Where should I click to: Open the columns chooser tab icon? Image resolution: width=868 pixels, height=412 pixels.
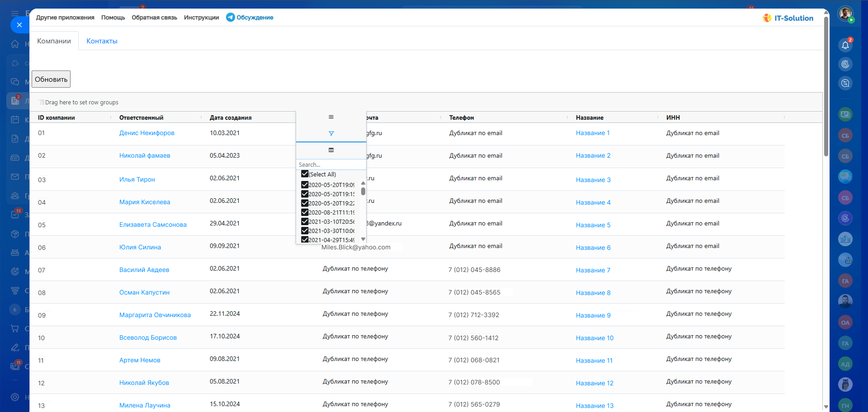331,150
